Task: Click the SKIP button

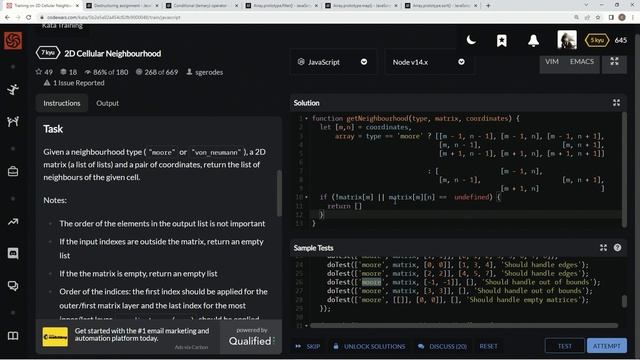Action: tap(308, 347)
